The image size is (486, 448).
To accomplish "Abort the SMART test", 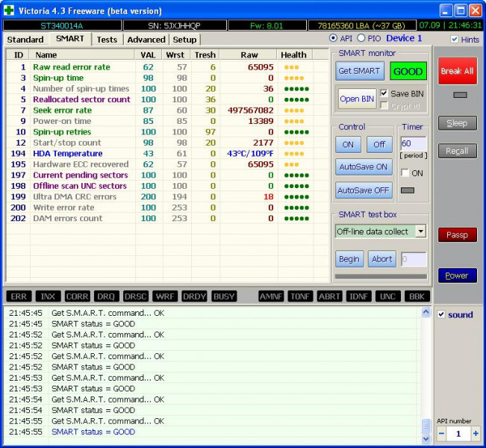I will [382, 259].
